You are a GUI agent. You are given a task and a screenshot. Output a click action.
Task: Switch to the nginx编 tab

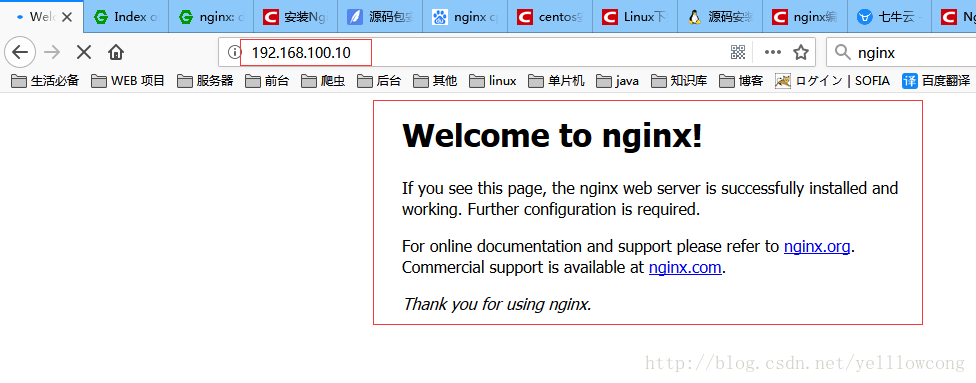[x=804, y=17]
